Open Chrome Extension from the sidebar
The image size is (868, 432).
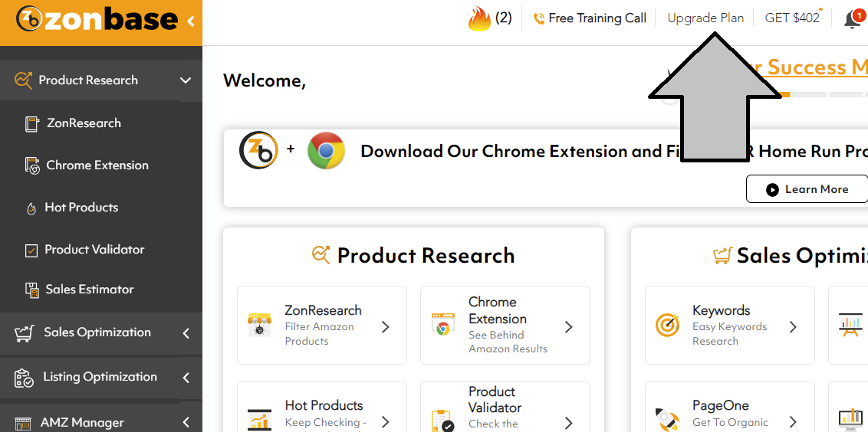click(x=97, y=165)
